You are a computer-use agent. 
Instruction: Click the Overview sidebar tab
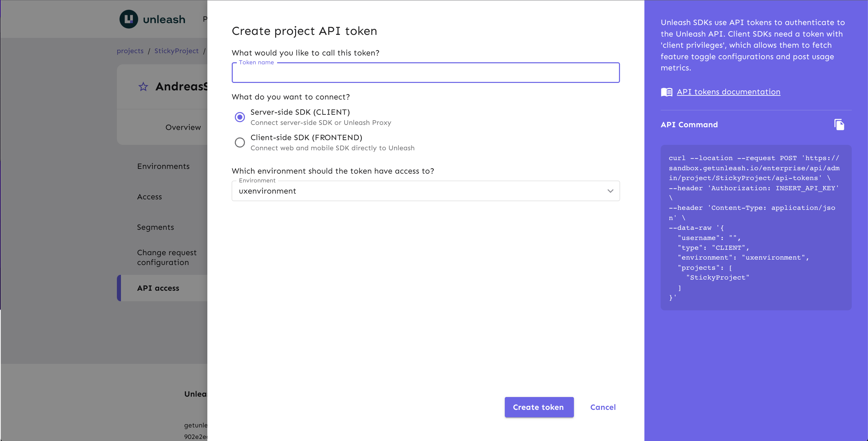click(x=183, y=127)
